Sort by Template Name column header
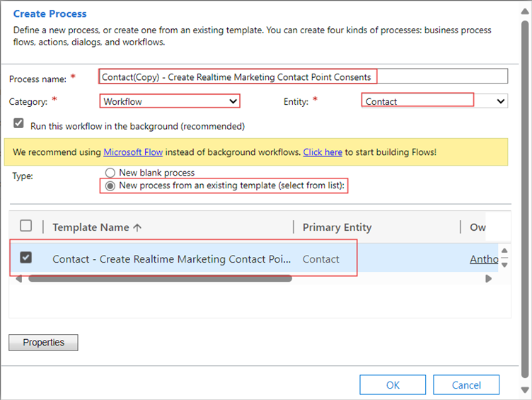 tap(96, 227)
